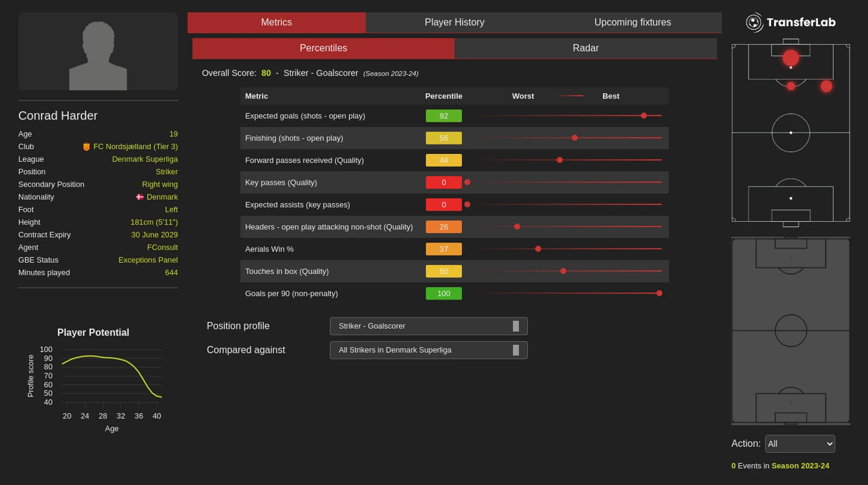Viewport: 868px width, 485px height.
Task: Switch to the Player History tab
Action: [x=454, y=23]
